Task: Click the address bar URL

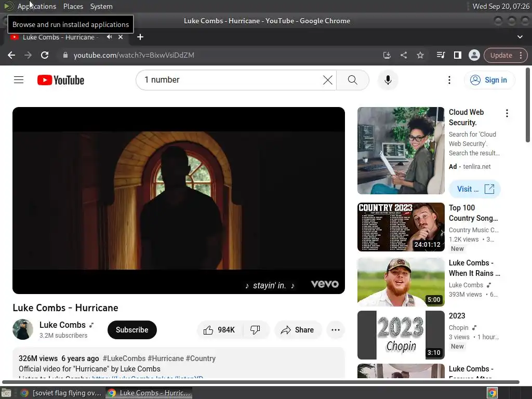Action: pos(134,55)
